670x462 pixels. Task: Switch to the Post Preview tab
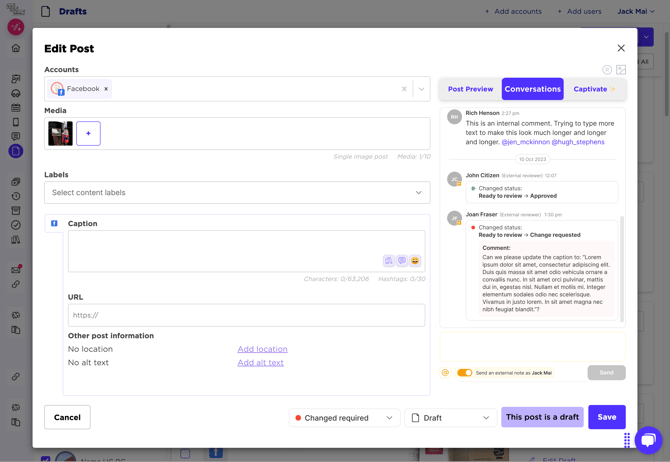[470, 89]
